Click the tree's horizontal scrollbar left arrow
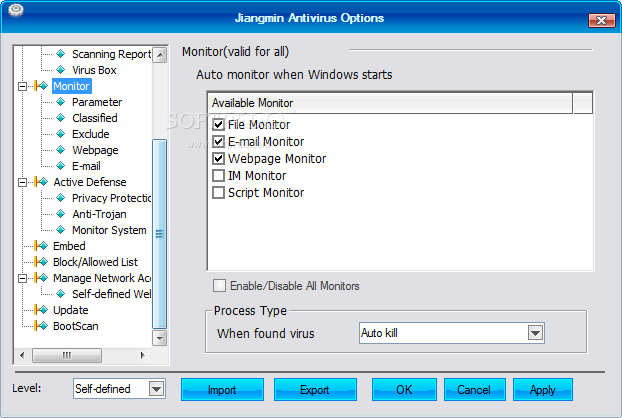 [x=22, y=355]
